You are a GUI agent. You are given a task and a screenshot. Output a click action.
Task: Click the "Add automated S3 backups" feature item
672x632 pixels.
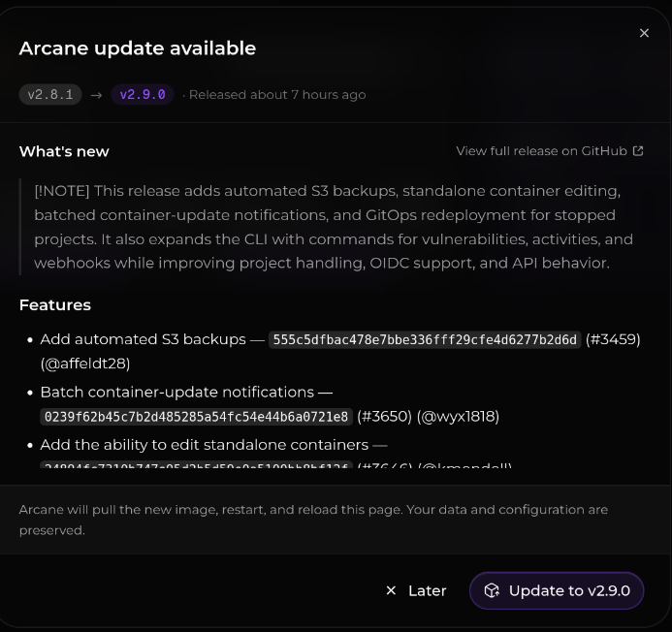pyautogui.click(x=144, y=339)
